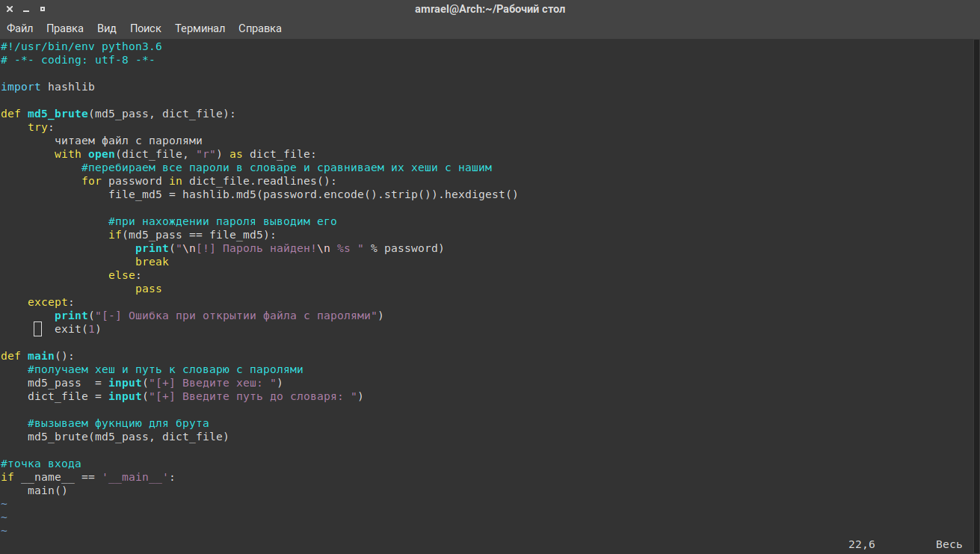Click the shebang line '#!/usr/bin/env python3.6'
The width and height of the screenshot is (980, 554).
pos(81,46)
